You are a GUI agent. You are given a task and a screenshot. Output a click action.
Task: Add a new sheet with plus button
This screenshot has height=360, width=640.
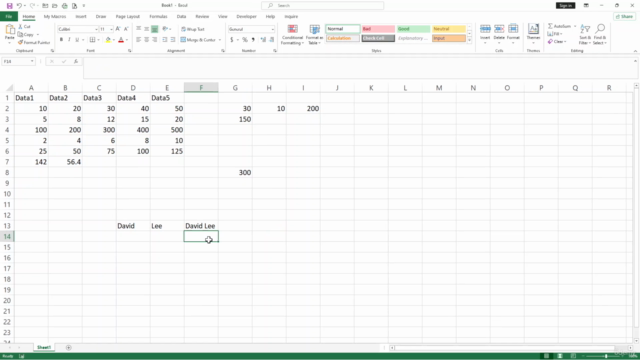[69, 348]
